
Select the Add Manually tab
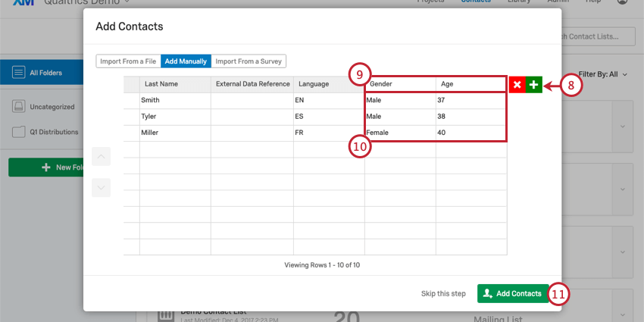pos(186,61)
